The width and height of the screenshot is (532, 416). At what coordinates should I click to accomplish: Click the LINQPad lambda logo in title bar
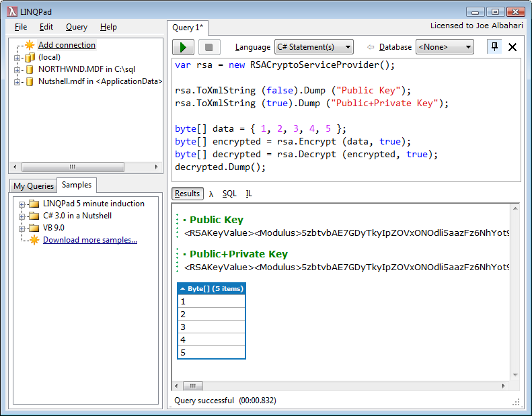click(x=12, y=11)
